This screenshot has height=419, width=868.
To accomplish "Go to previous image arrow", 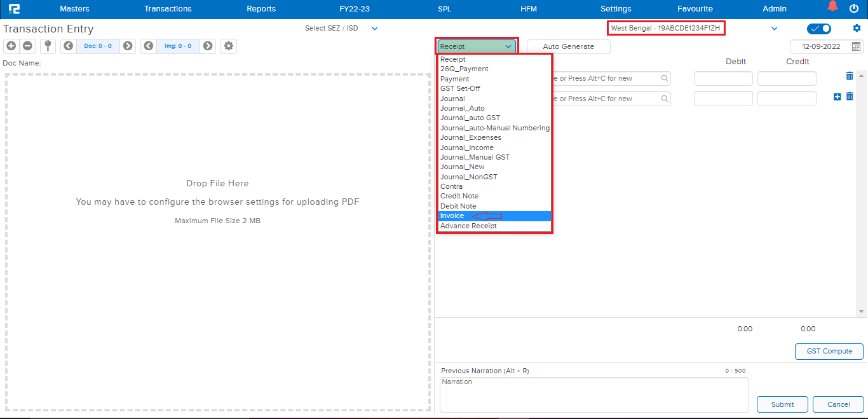I will [148, 46].
